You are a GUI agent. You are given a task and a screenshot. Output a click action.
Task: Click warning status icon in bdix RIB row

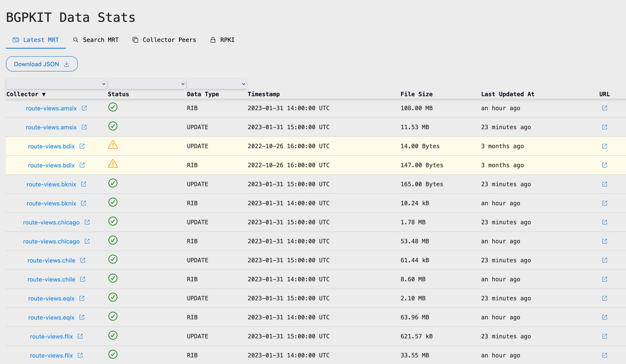(x=113, y=164)
